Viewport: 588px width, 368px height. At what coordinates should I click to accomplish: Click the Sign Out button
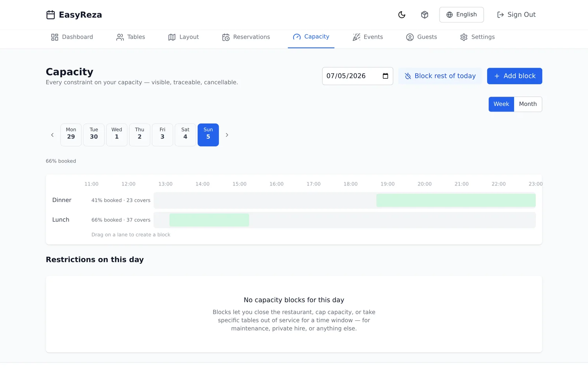pos(516,15)
